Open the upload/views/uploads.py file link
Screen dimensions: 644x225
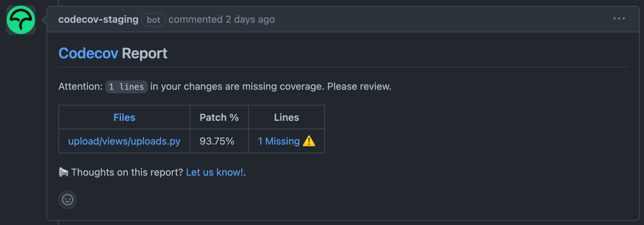125,141
